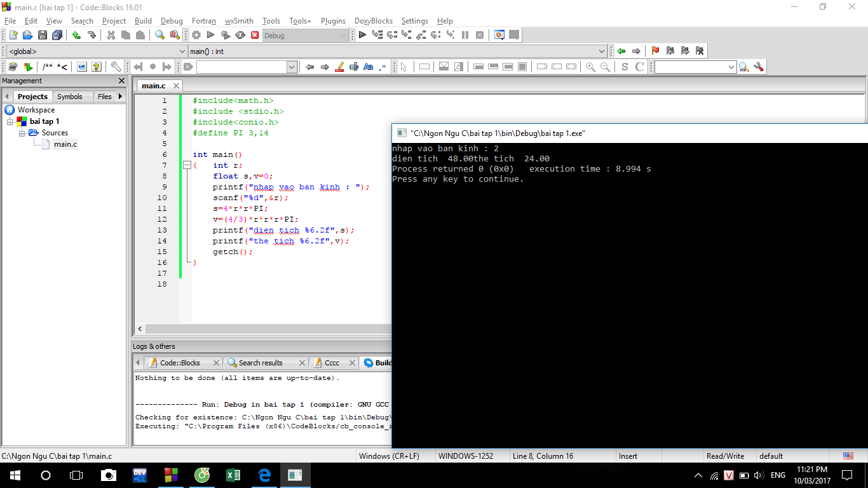The width and height of the screenshot is (868, 488).
Task: Toggle the fold marker at line 7
Action: click(x=187, y=165)
